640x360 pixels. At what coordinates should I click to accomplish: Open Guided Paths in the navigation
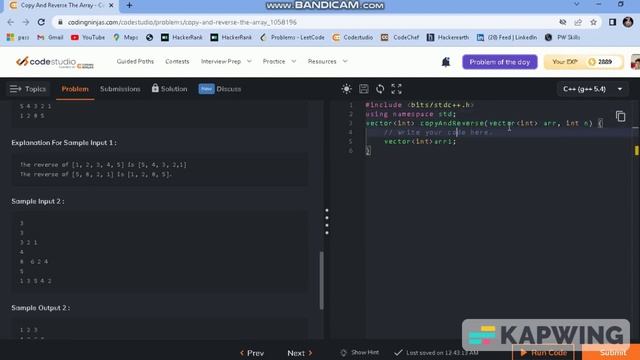click(135, 61)
